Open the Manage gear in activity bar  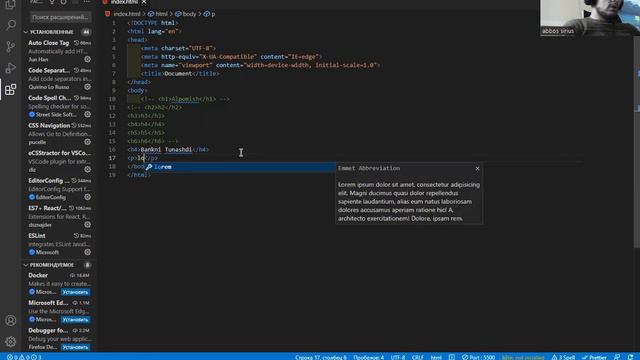click(11, 341)
